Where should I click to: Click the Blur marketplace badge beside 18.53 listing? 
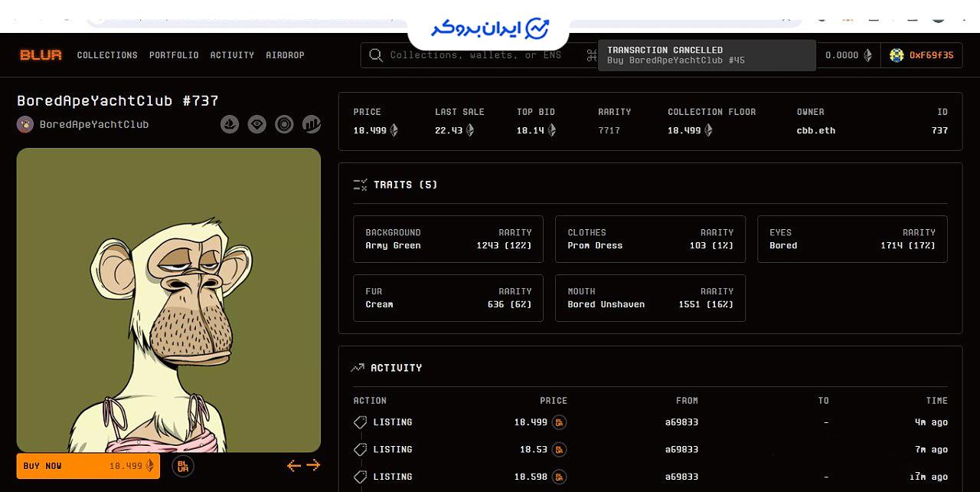click(560, 449)
